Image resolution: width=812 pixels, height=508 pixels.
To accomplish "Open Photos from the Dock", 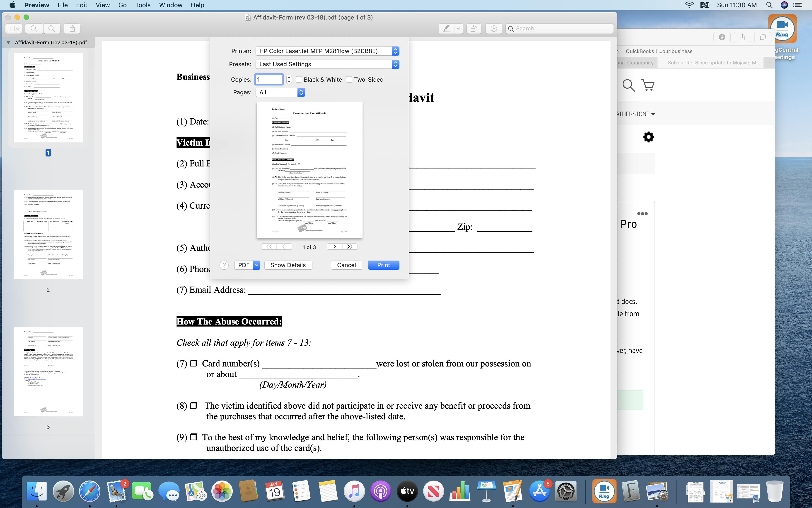I will pyautogui.click(x=222, y=491).
